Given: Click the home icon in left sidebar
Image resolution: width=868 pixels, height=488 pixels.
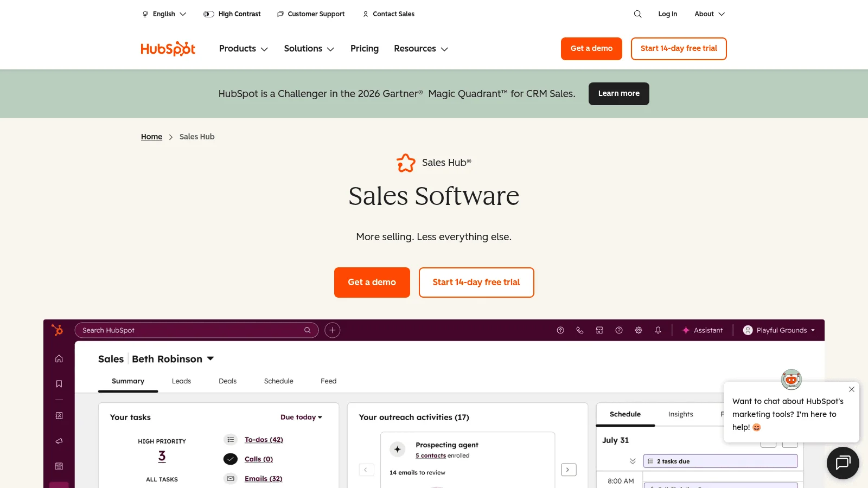Looking at the screenshot, I should pos(59,358).
